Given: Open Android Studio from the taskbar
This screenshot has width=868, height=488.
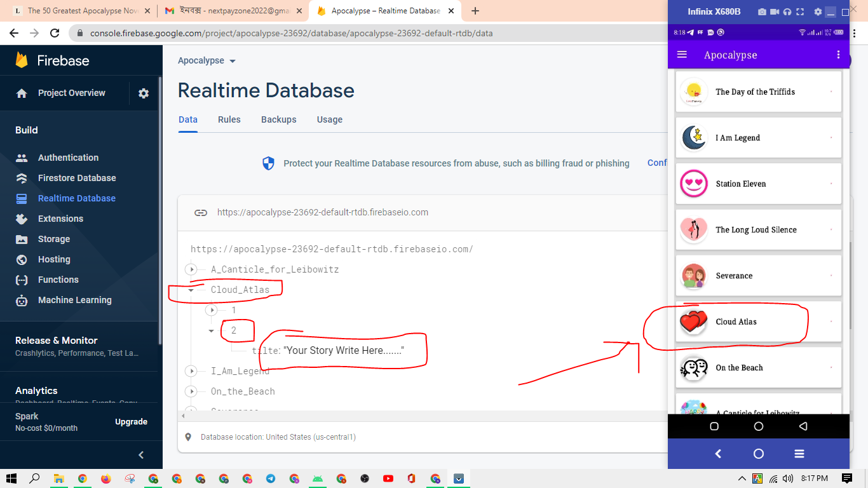Looking at the screenshot, I should click(318, 478).
